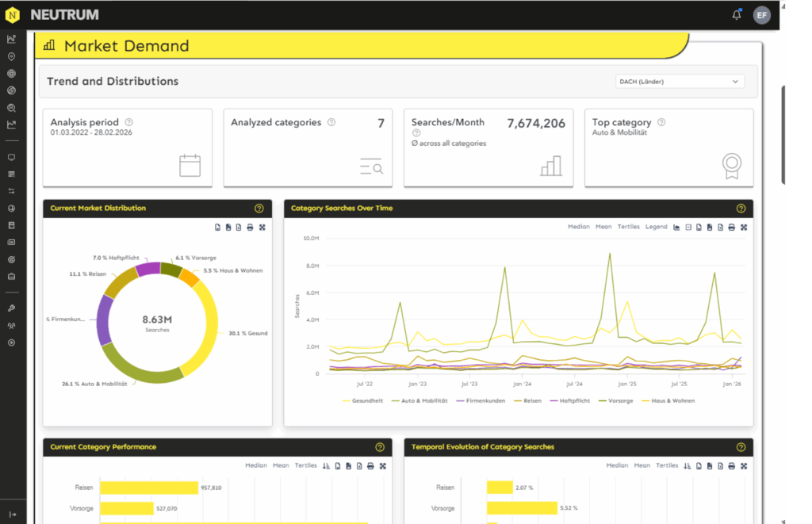Fullscreen the Category Searches Over Time chart
Image resolution: width=812 pixels, height=524 pixels.
click(x=743, y=228)
